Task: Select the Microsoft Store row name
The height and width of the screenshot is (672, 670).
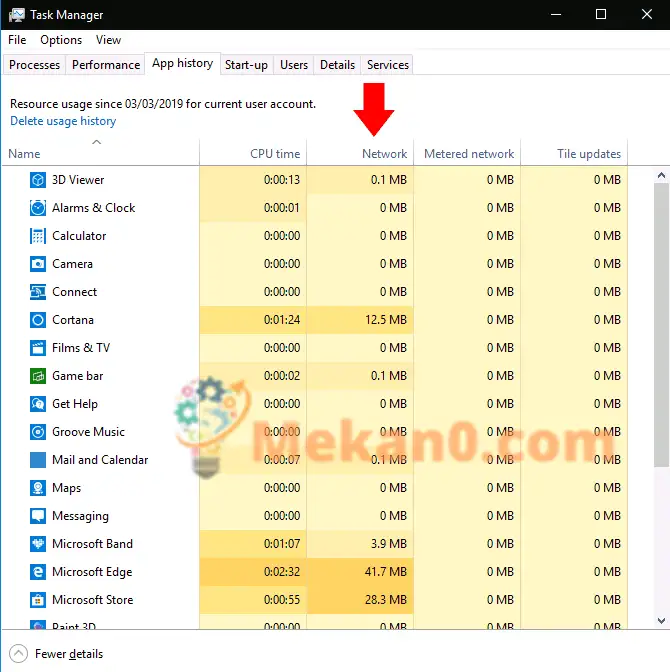Action: click(93, 600)
